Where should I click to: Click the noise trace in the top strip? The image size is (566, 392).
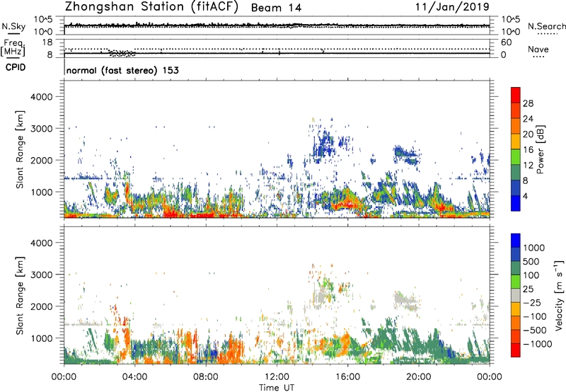tap(277, 25)
